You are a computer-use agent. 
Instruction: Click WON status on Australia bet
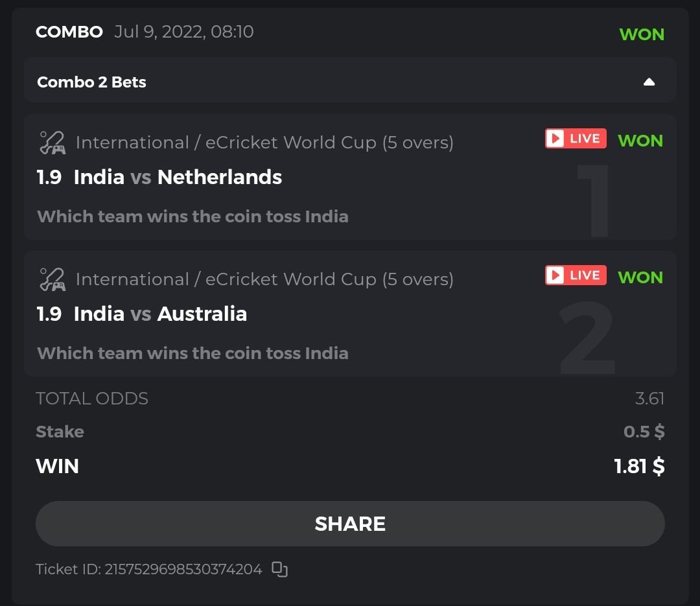pyautogui.click(x=640, y=277)
